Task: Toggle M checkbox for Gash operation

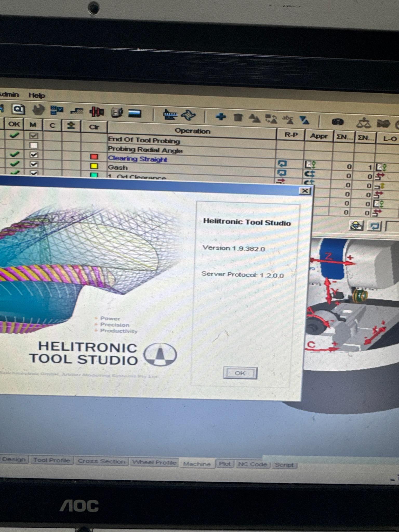Action: click(34, 164)
